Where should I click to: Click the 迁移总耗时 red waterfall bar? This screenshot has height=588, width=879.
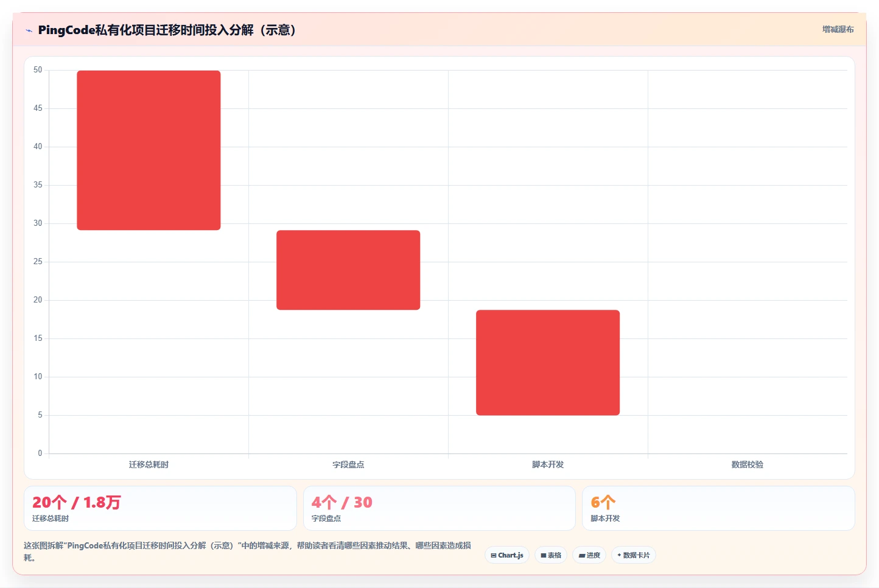149,150
